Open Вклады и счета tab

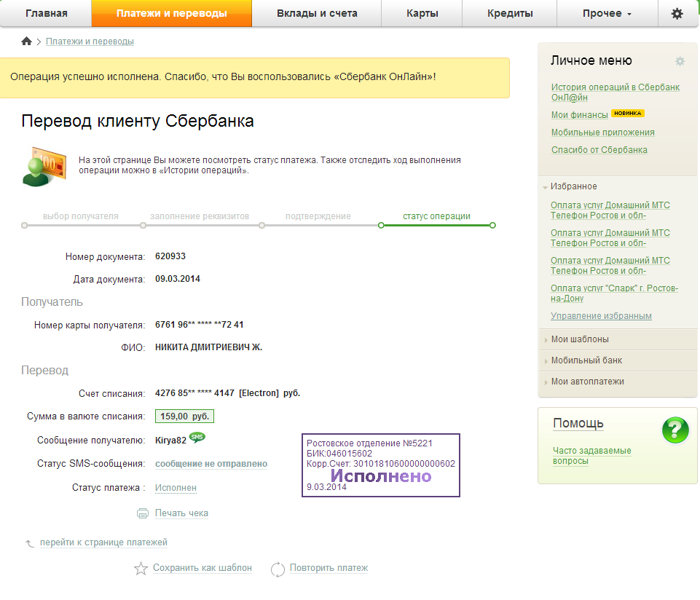click(x=317, y=13)
